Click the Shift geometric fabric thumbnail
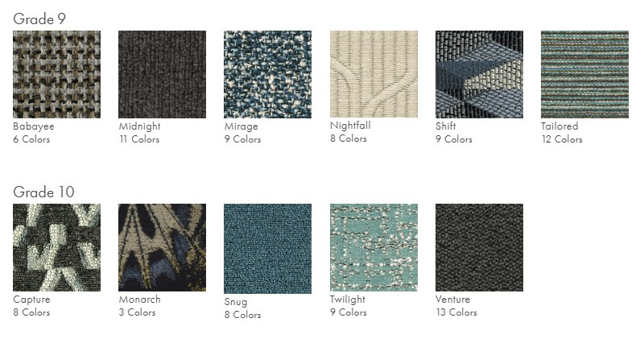 [479, 74]
